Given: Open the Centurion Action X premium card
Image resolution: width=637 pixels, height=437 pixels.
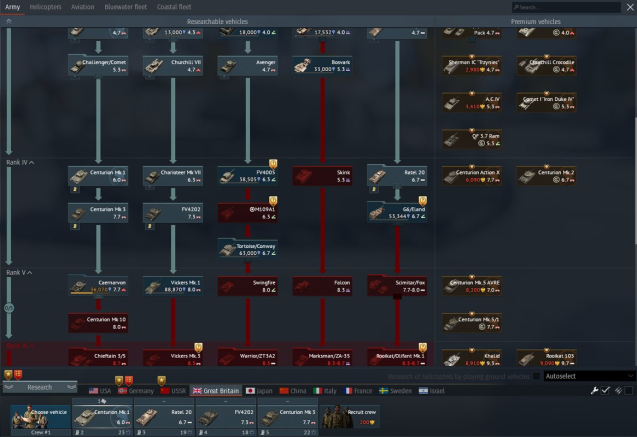Looking at the screenshot, I should [472, 176].
